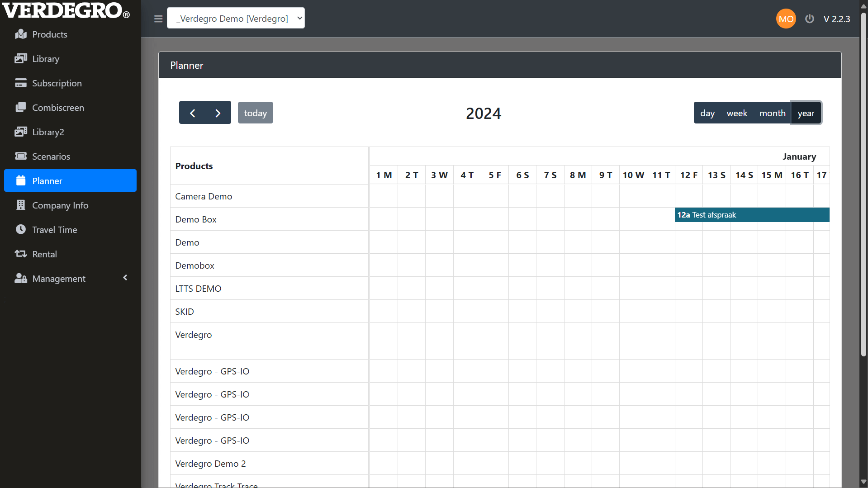
Task: Click the Demobox product row
Action: coord(270,265)
